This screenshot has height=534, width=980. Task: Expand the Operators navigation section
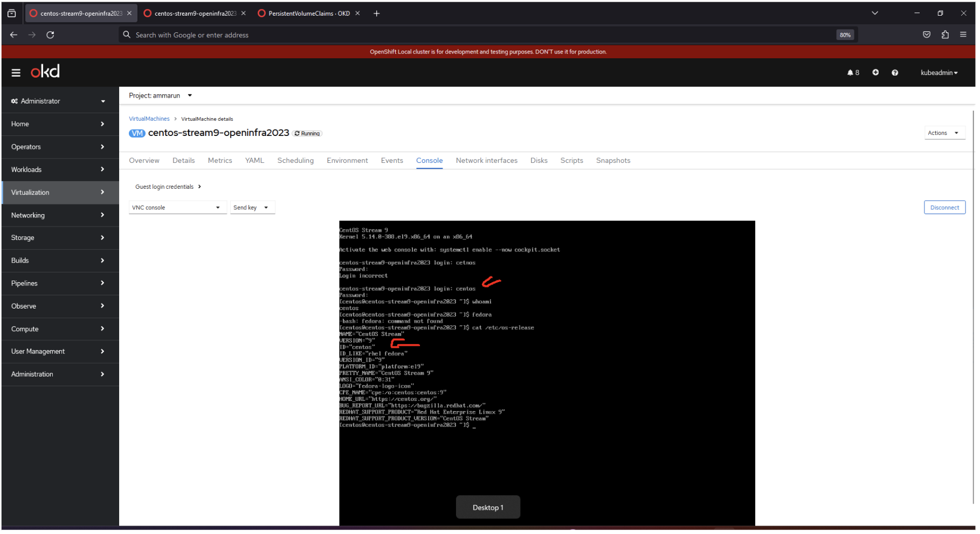click(59, 147)
